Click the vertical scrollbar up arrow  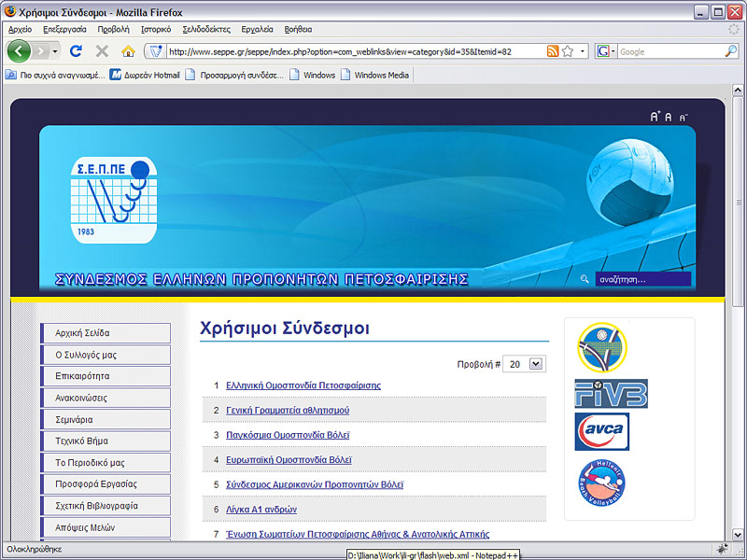(738, 90)
